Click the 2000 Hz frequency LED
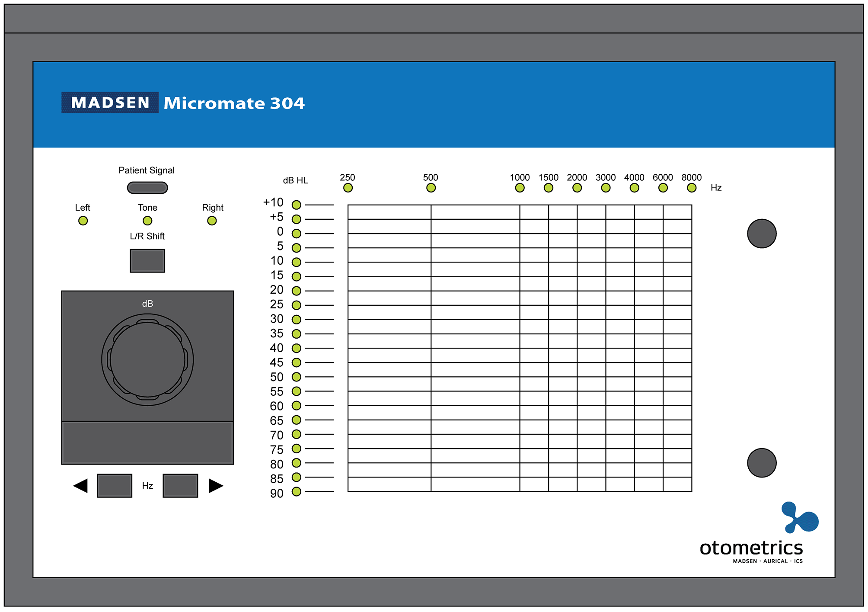 [577, 188]
